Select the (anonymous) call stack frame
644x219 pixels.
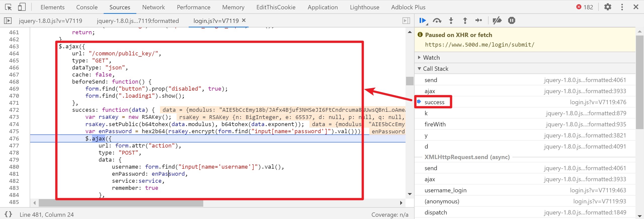pos(525,201)
